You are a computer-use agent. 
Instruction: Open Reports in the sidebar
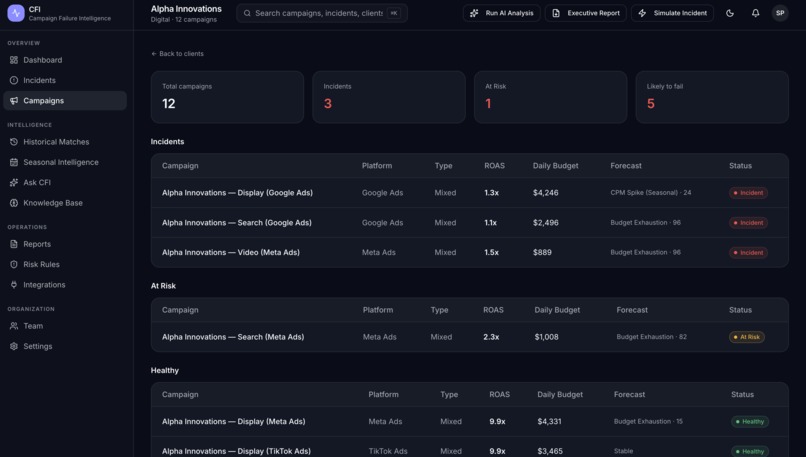point(65,244)
